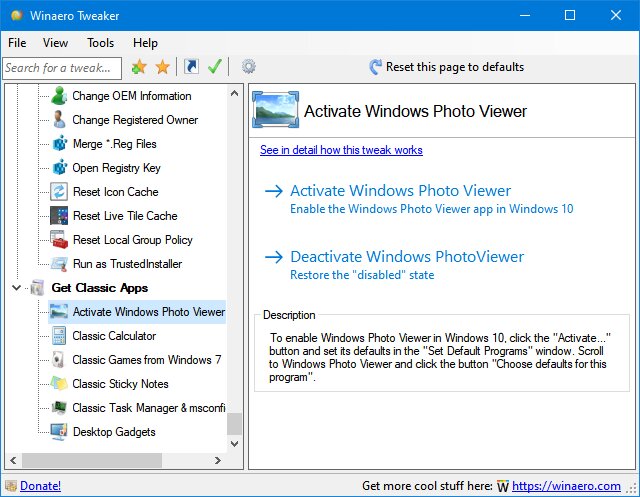Click the tree horizontal scrollbar thumb
The width and height of the screenshot is (640, 497).
[92, 461]
